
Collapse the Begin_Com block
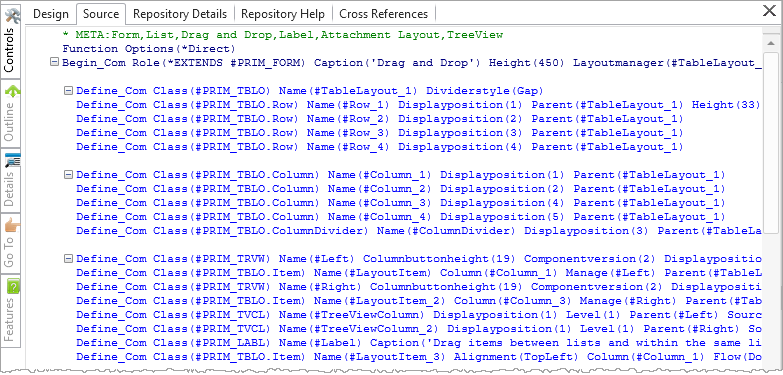click(54, 62)
